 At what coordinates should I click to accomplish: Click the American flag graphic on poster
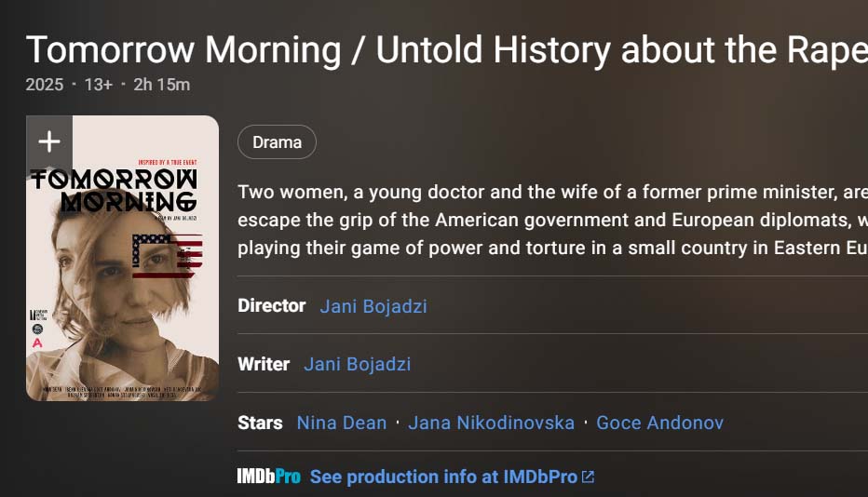pos(167,255)
